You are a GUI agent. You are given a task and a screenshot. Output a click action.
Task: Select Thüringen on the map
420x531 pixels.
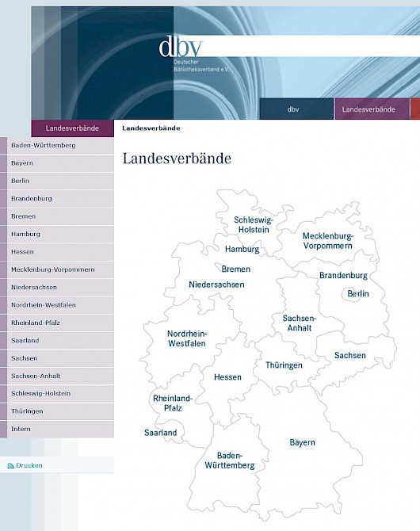click(x=284, y=365)
